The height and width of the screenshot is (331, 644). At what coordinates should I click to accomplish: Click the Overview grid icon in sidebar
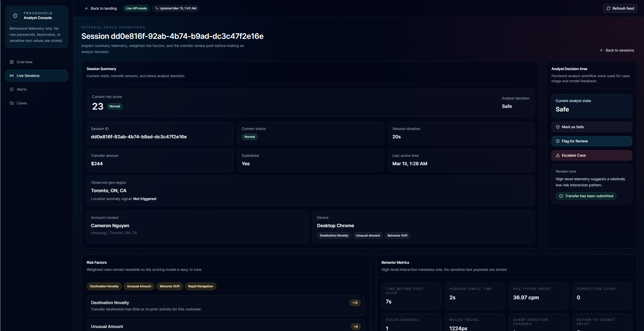pos(12,62)
